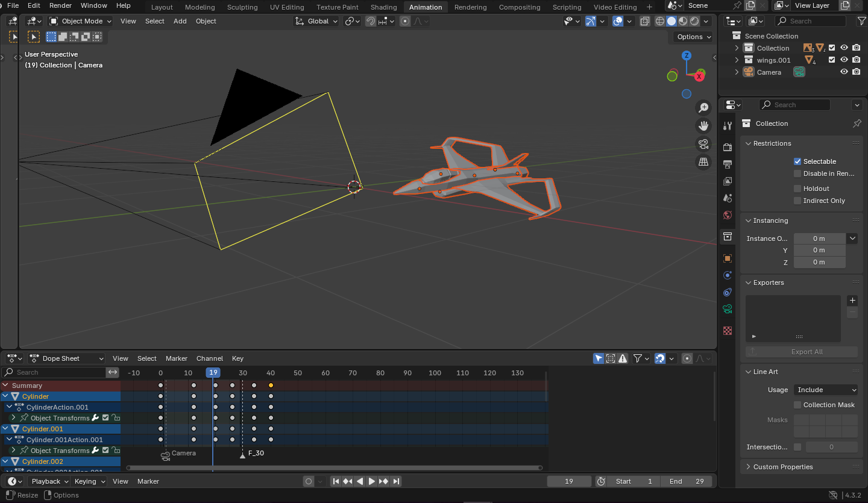
Task: Select rendered viewport shading
Action: [x=694, y=21]
